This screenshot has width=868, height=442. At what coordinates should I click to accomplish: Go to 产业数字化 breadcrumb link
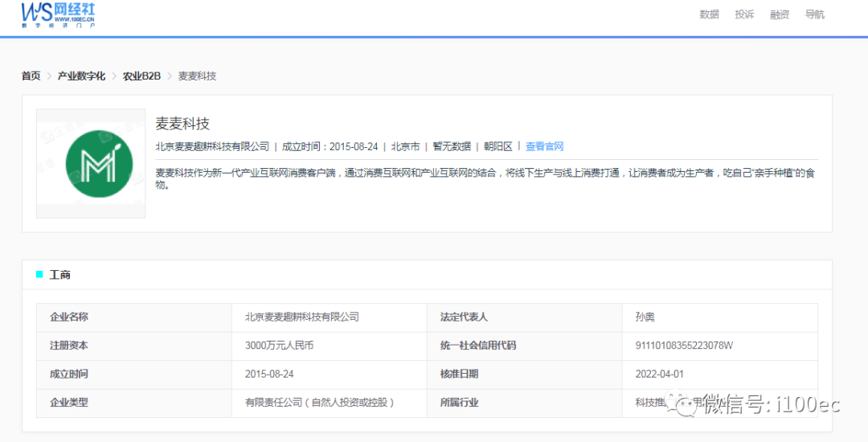coord(81,76)
